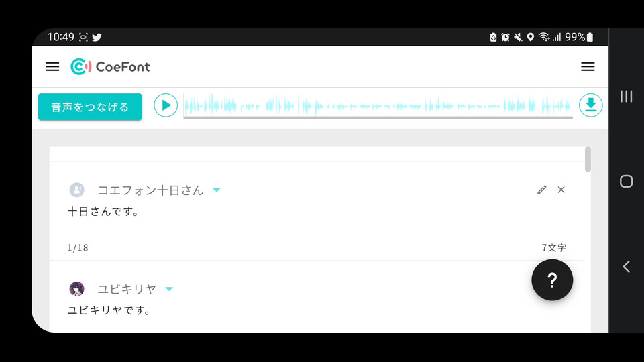Seek within the audio waveform
Screen dimensions: 644x362
pos(378,106)
